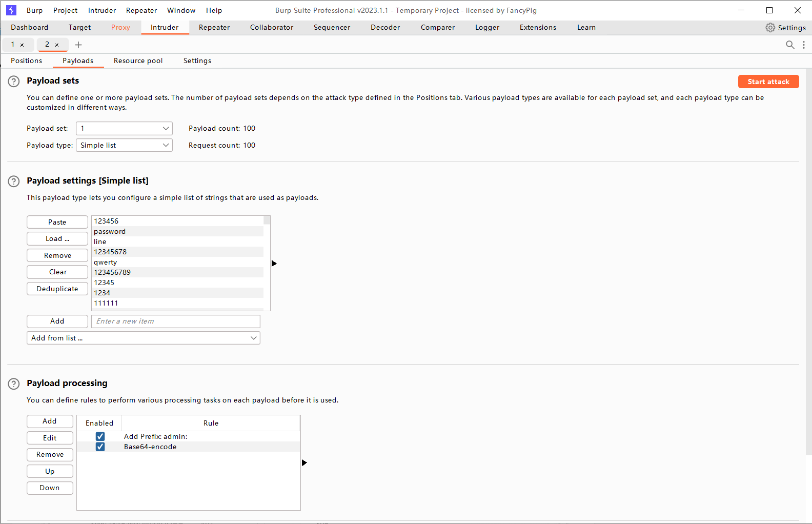Screen dimensions: 812x524
Task: Close Intruder tab 1
Action: click(22, 45)
